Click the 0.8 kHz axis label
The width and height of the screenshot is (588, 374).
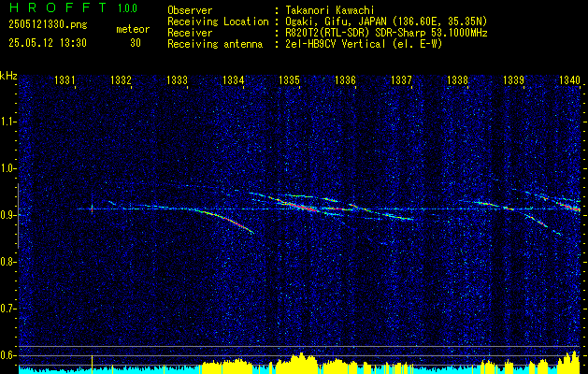tap(7, 262)
